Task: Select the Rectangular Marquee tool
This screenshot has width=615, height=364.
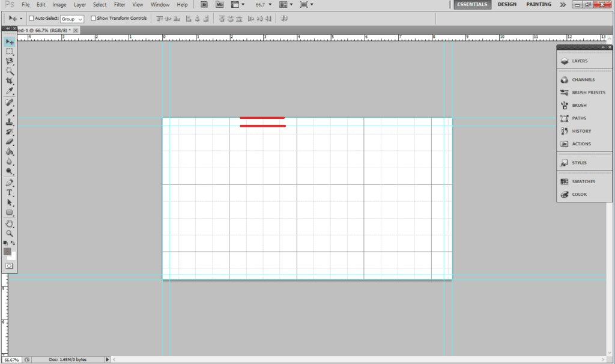Action: [10, 52]
